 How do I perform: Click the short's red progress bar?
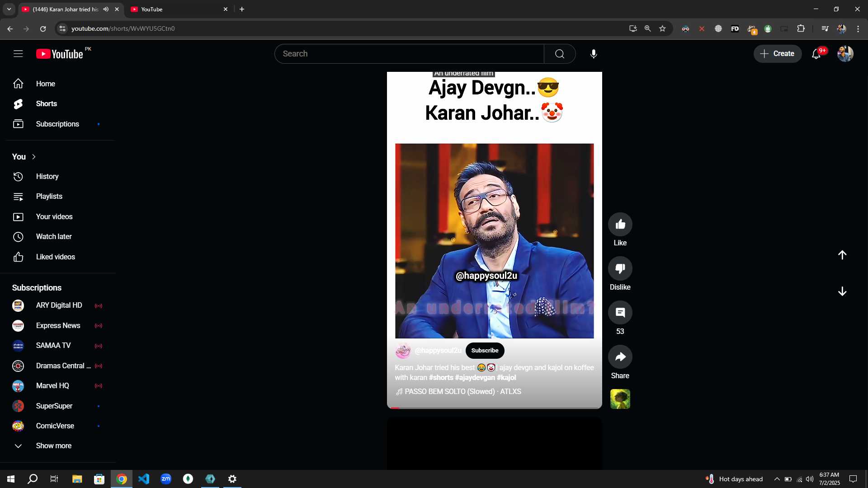[x=495, y=408]
